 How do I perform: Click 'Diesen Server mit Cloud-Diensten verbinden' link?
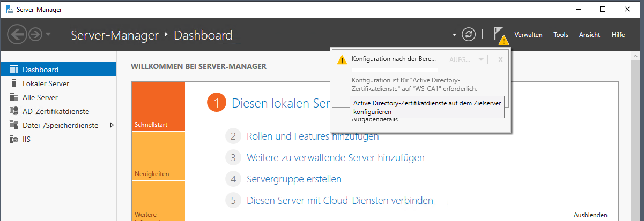(340, 201)
